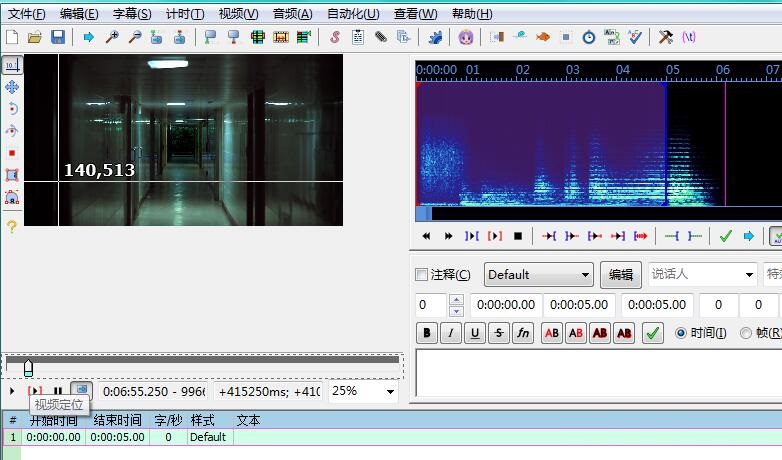Select the 时间 time radio button
Viewport: 782px width, 460px height.
[x=682, y=333]
